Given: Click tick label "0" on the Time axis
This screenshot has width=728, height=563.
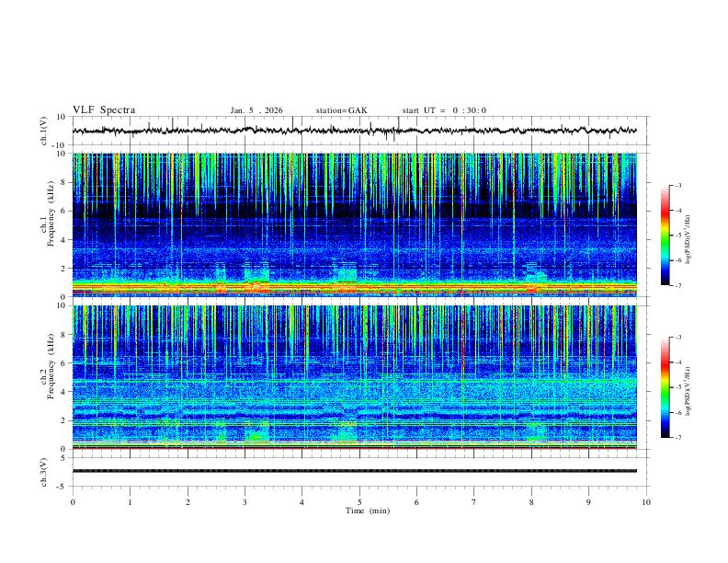Looking at the screenshot, I should (x=73, y=502).
